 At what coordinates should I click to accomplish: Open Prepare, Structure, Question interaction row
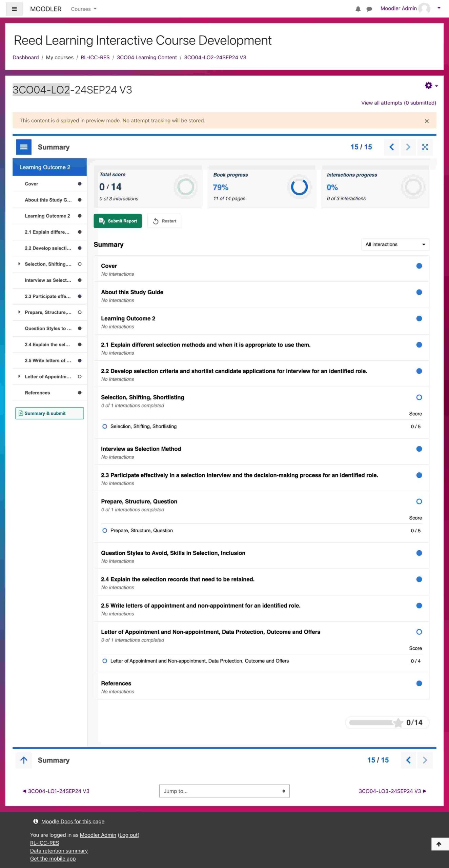point(261,531)
